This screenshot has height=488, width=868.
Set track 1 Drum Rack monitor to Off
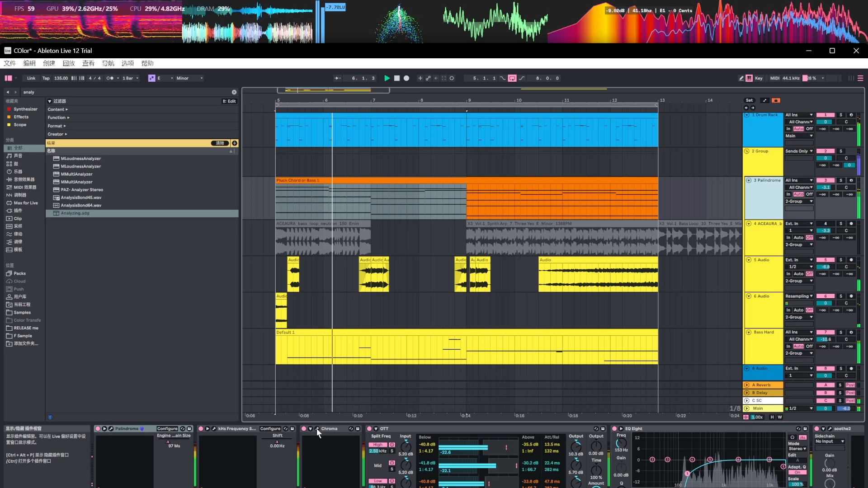pos(809,129)
